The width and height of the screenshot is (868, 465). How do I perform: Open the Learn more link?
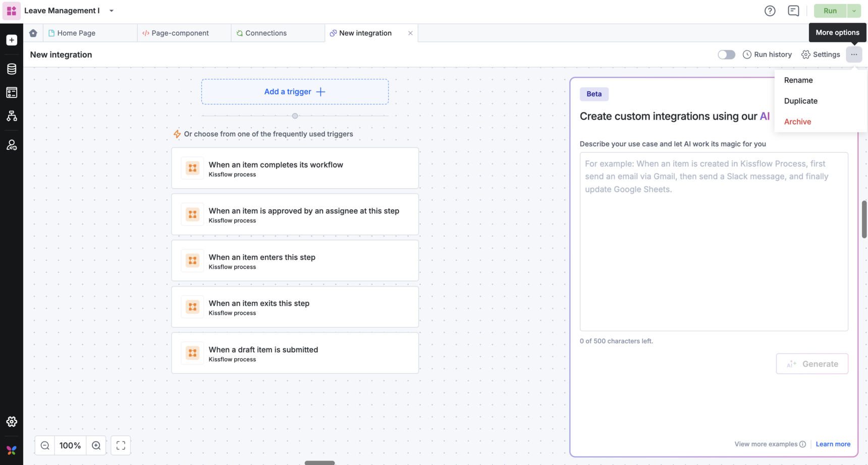click(x=833, y=444)
